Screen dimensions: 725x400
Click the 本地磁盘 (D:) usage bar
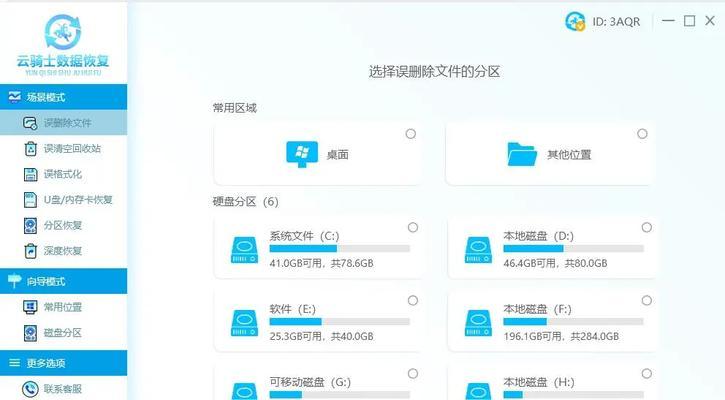573,249
